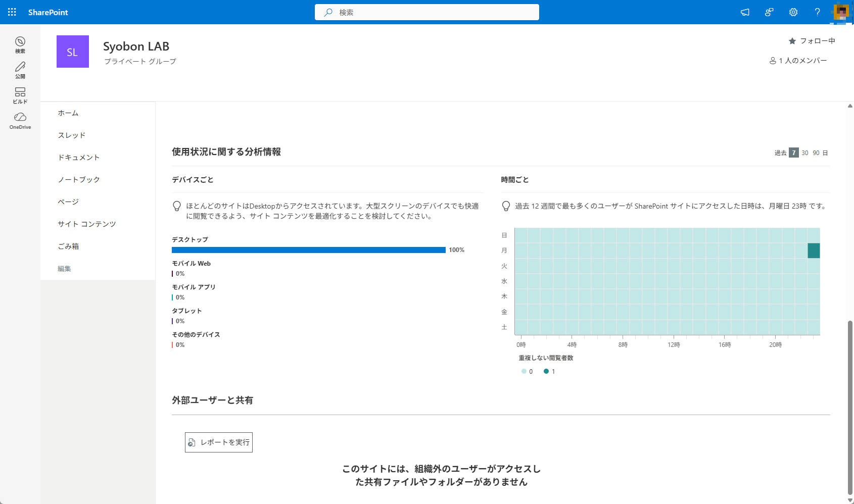Click 編集 link in site navigation
The image size is (854, 504).
tap(64, 269)
